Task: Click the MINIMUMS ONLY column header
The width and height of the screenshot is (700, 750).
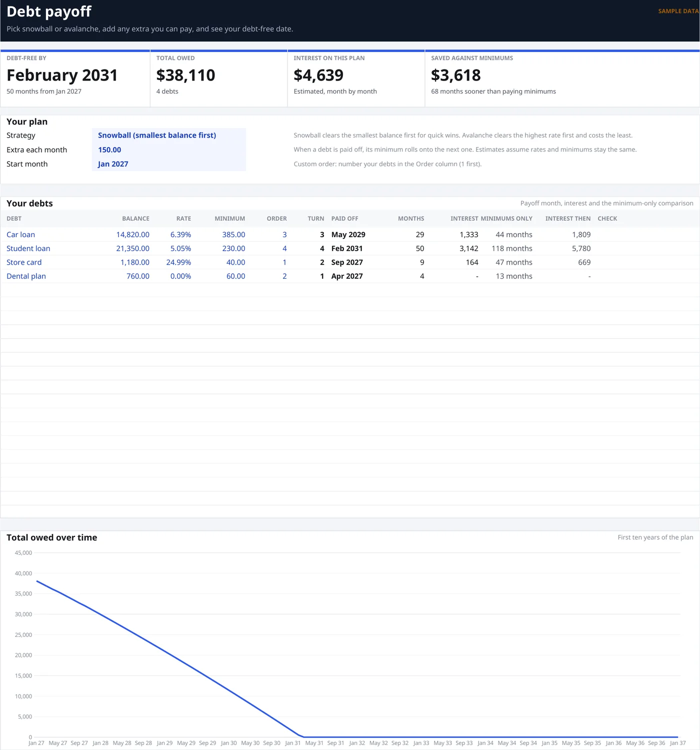Action: pos(506,219)
